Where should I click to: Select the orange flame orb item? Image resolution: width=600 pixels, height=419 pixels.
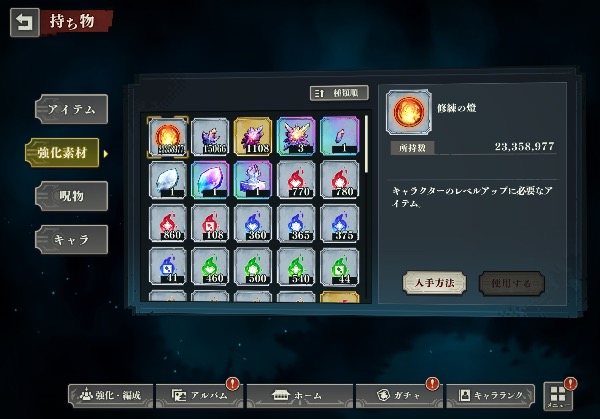click(x=168, y=137)
